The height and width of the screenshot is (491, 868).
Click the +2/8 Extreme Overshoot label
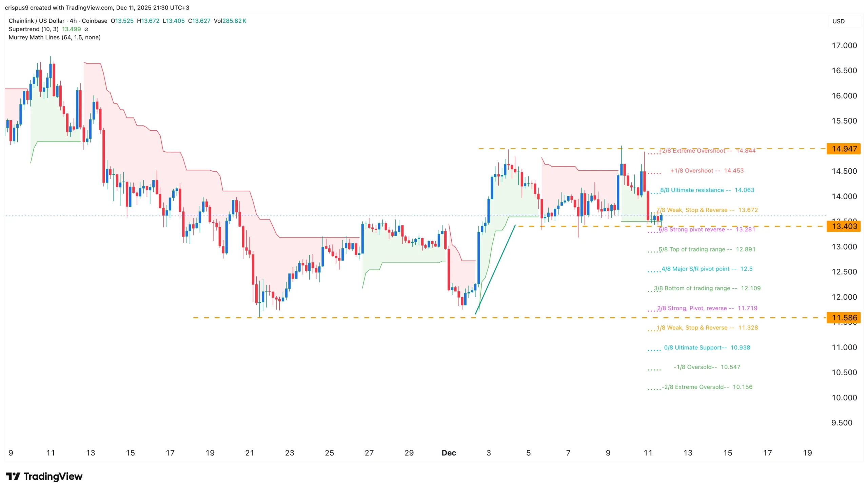[x=707, y=151]
